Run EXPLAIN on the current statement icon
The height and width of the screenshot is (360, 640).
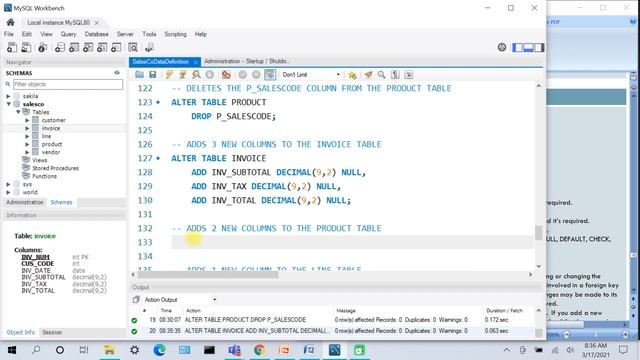coord(196,75)
